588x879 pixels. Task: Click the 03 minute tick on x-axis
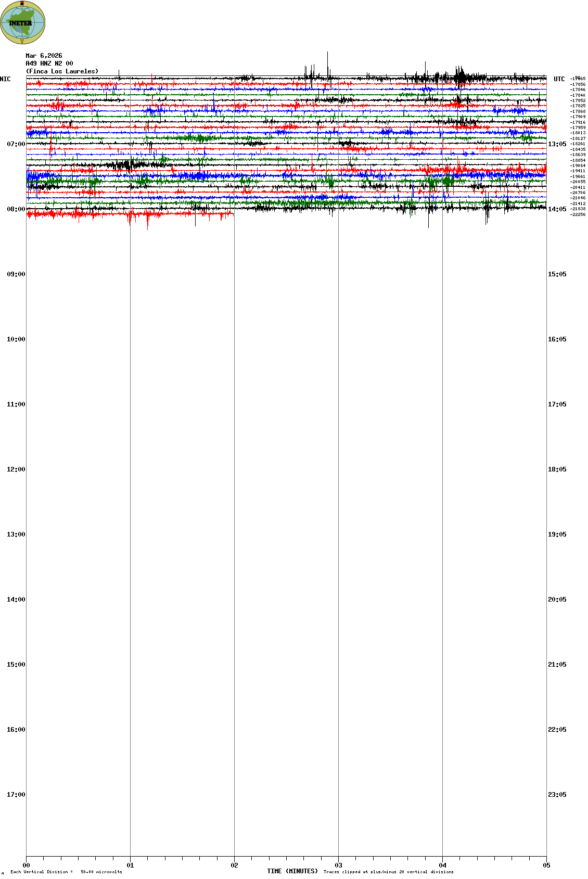(338, 865)
